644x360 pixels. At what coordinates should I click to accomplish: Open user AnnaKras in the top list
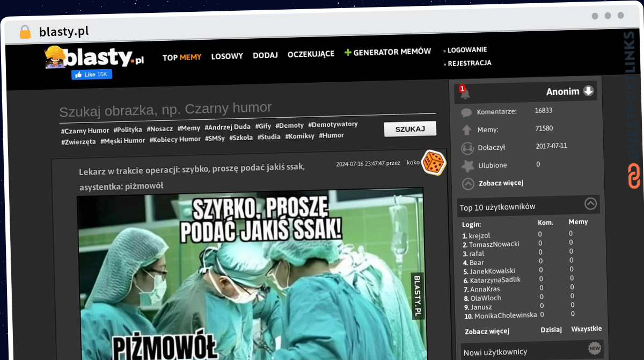pyautogui.click(x=485, y=290)
